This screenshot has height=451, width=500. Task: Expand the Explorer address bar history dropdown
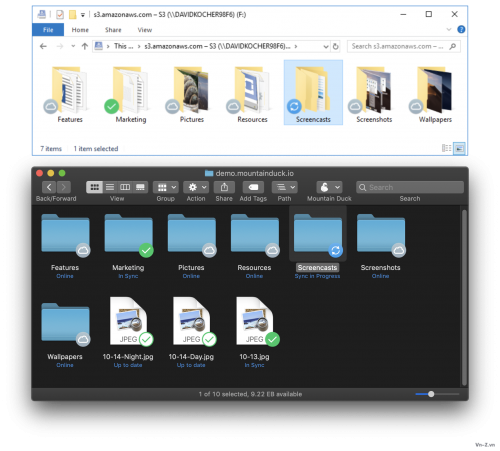326,47
